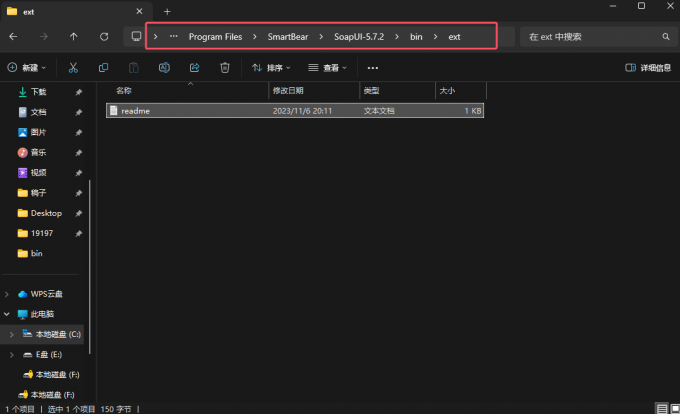
Task: Show hidden breadcrumb path ellipsis
Action: [x=173, y=36]
